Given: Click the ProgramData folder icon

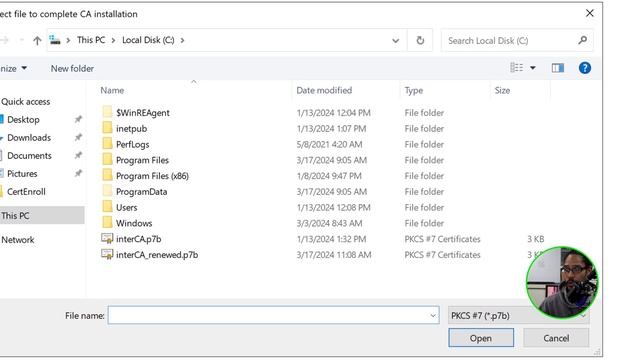Looking at the screenshot, I should [x=107, y=191].
